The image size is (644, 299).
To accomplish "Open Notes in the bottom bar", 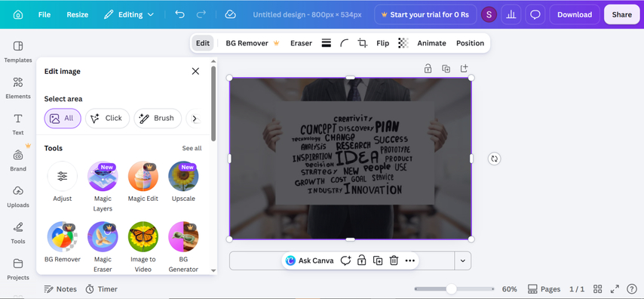I will (60, 289).
